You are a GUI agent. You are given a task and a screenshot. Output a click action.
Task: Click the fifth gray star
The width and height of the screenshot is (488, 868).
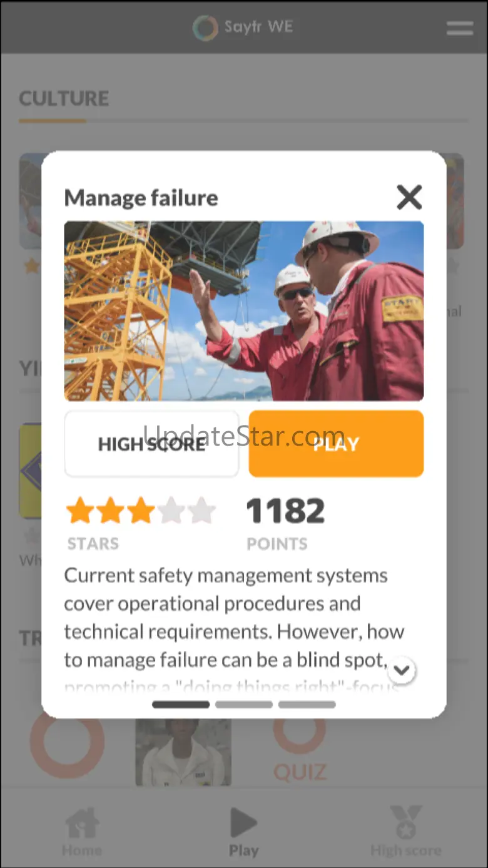click(x=201, y=511)
